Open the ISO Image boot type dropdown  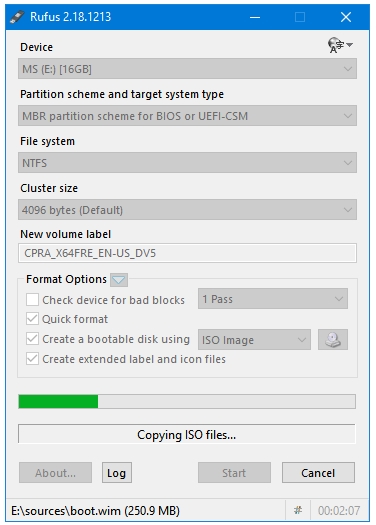click(254, 340)
